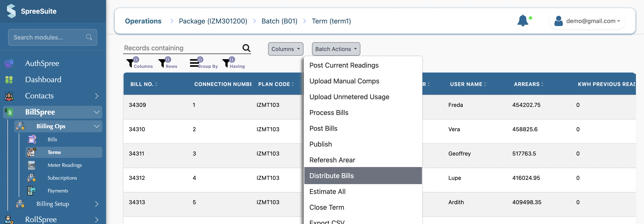Screen dimensions: 644x224
Task: Click user name Geoffrey cell
Action: (459, 154)
